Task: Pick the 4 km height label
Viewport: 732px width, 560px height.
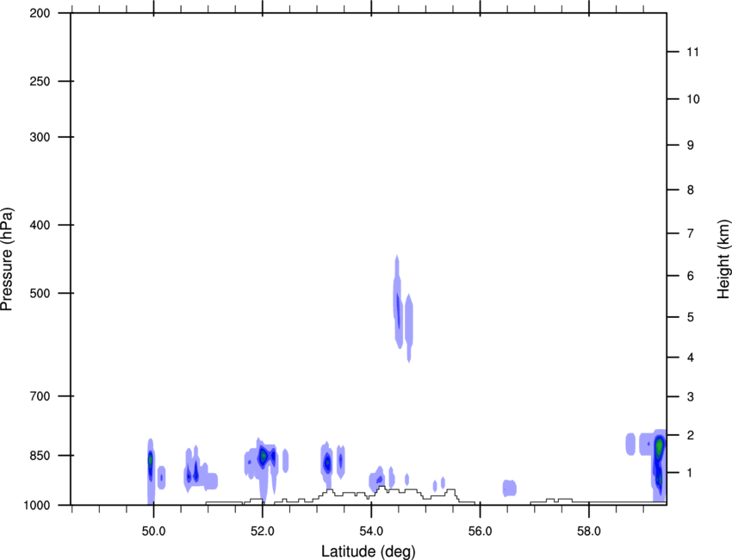Action: [690, 358]
